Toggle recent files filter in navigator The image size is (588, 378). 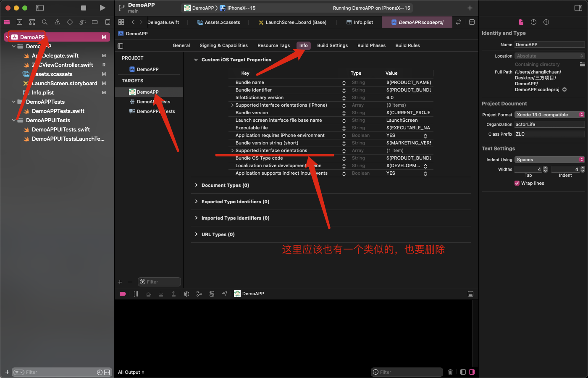(100, 372)
